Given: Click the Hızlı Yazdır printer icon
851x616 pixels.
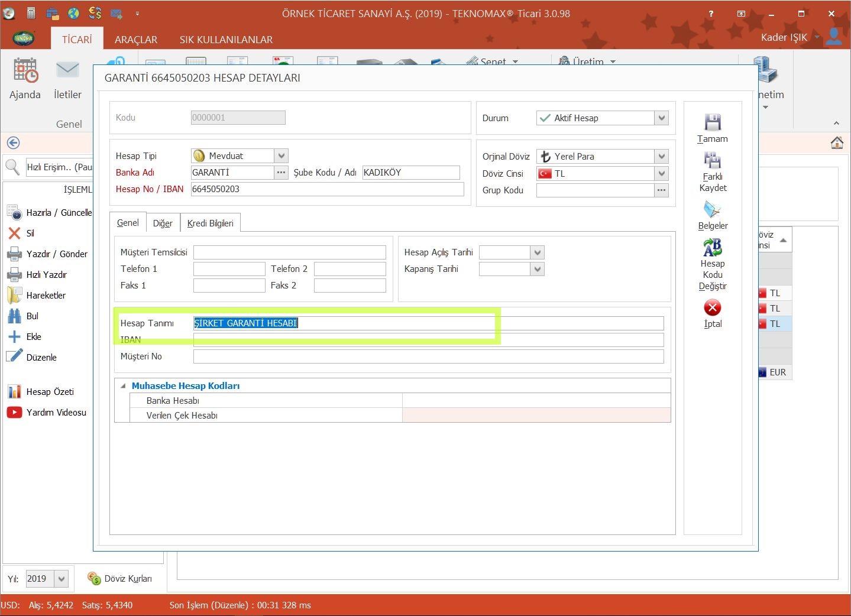Looking at the screenshot, I should pyautogui.click(x=14, y=274).
